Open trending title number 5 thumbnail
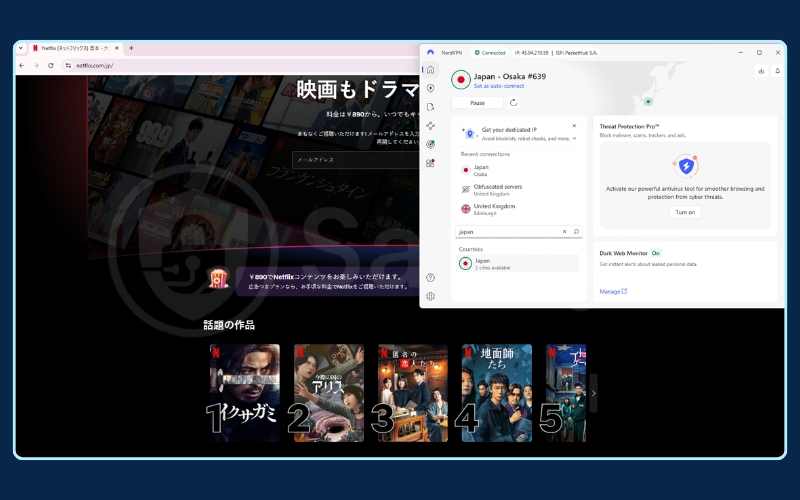800x500 pixels. 566,393
